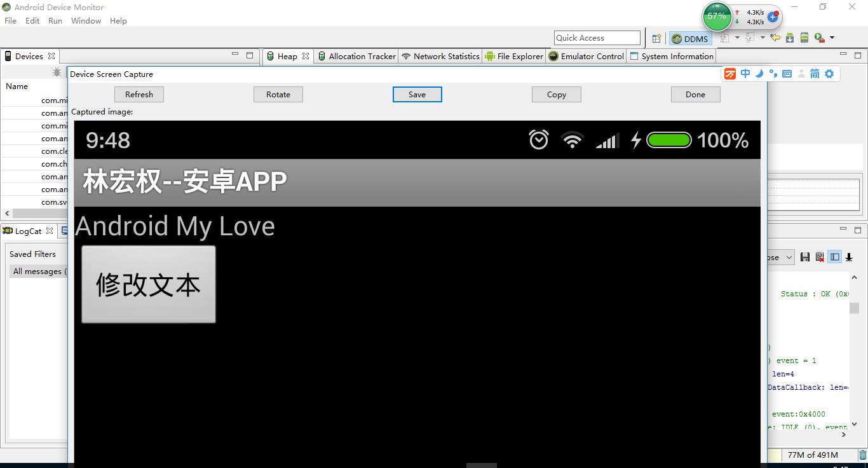Click the Rotate button
This screenshot has width=868, height=468.
(x=278, y=94)
